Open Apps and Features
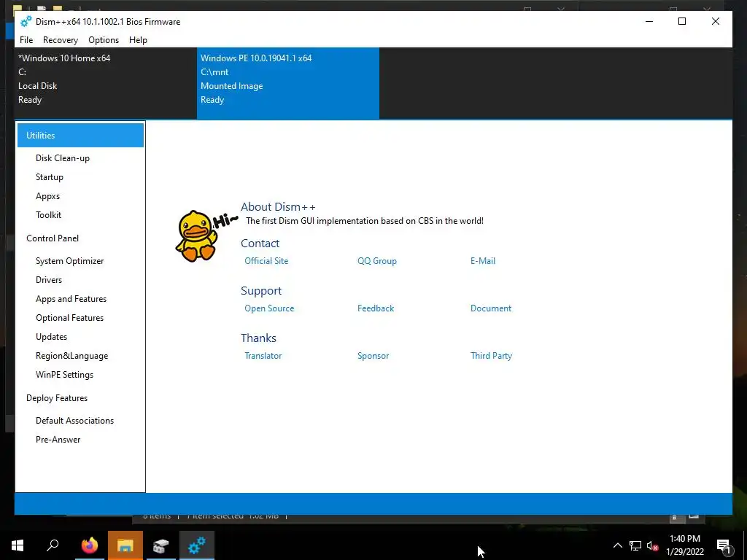747x560 pixels. coord(71,299)
